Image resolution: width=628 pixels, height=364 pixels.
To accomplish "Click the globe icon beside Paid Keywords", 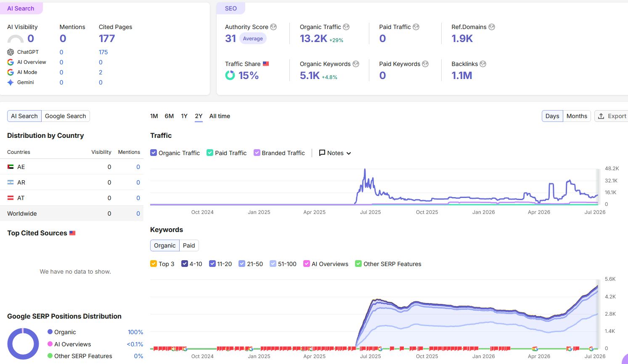I will (x=425, y=64).
